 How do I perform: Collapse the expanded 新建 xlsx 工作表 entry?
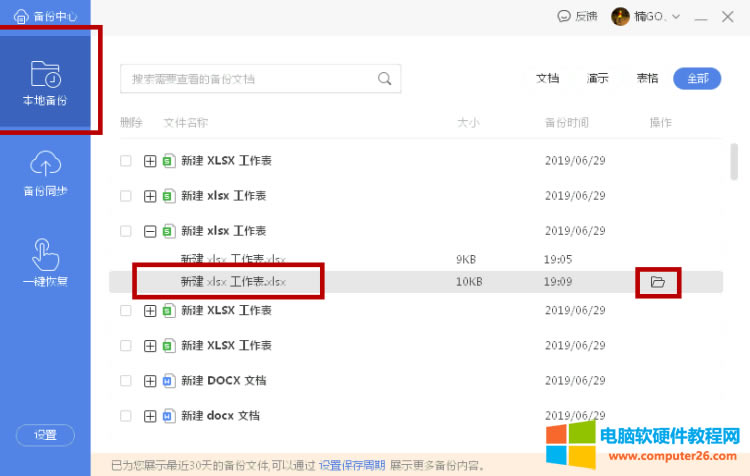(150, 231)
